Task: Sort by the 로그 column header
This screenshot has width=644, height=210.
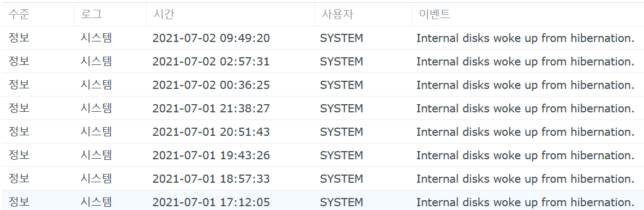Action: (110, 14)
